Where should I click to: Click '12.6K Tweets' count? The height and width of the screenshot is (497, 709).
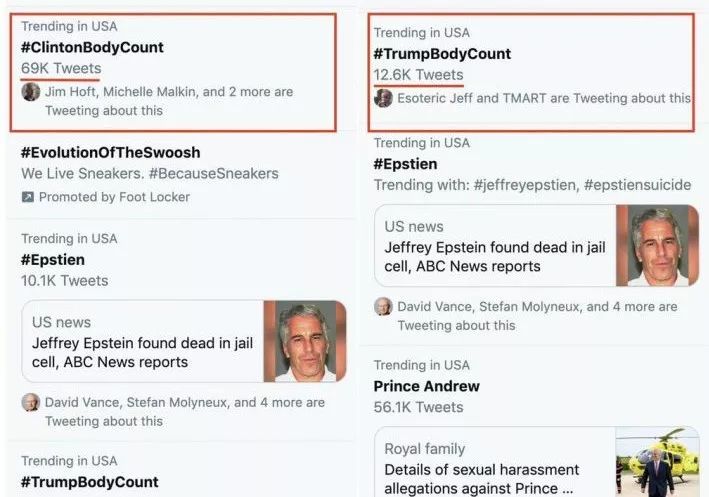pyautogui.click(x=418, y=75)
